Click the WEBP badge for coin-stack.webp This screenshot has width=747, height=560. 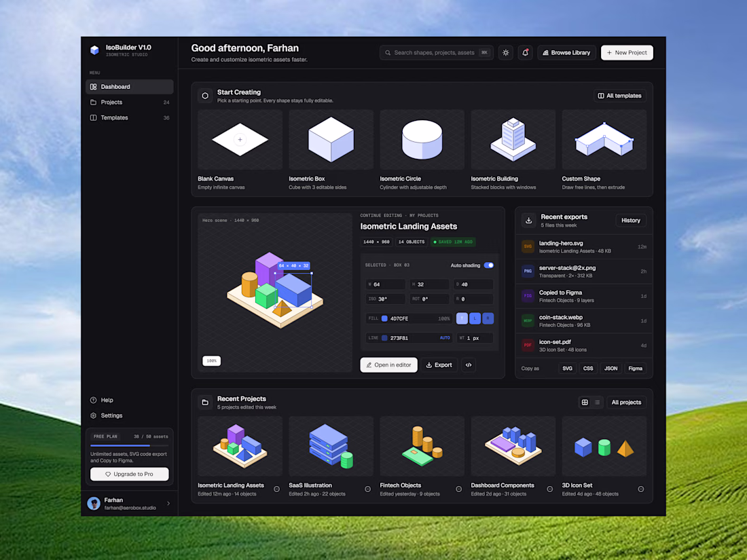[x=528, y=321]
